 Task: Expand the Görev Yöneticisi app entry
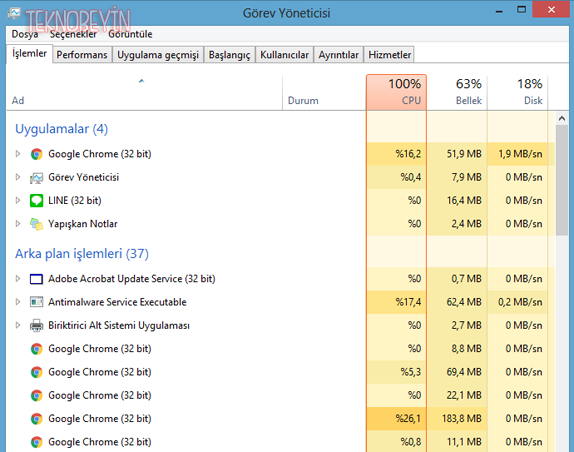18,177
